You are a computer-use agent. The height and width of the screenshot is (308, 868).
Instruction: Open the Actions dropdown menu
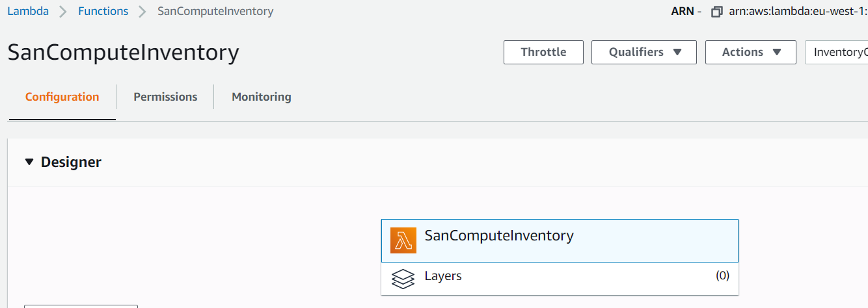coord(751,52)
